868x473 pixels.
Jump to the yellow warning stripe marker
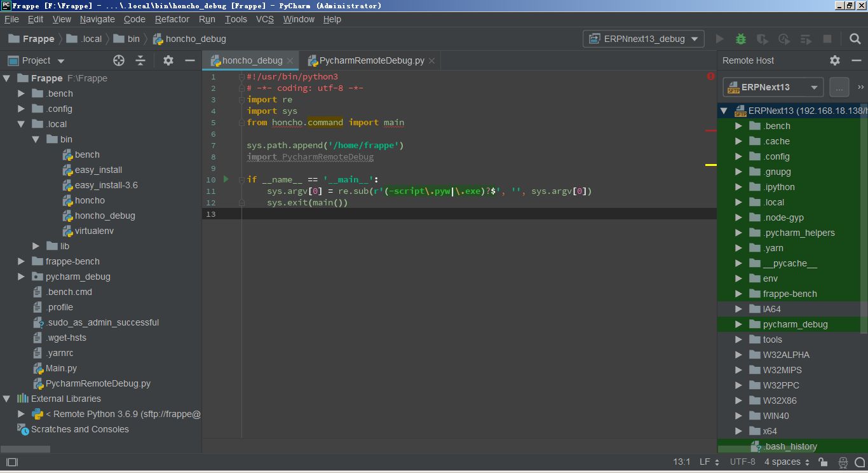pos(710,165)
